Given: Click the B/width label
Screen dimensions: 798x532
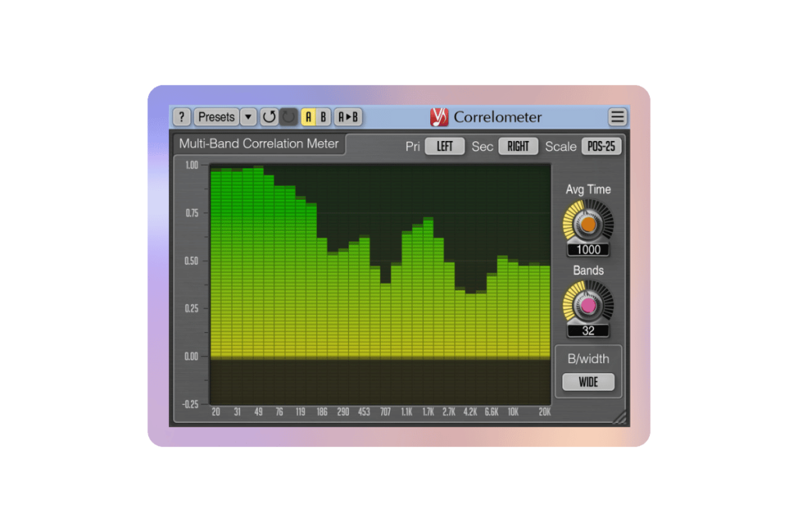Looking at the screenshot, I should click(588, 359).
